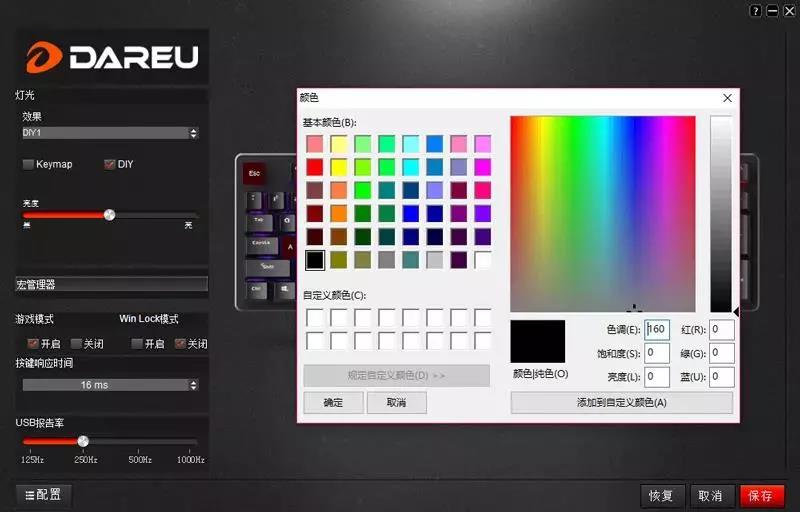Select the bright green basic color swatch
This screenshot has height=512, width=800.
(x=363, y=190)
